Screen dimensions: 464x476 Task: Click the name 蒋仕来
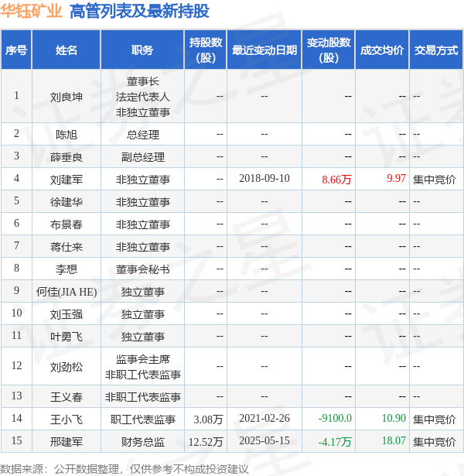point(66,247)
